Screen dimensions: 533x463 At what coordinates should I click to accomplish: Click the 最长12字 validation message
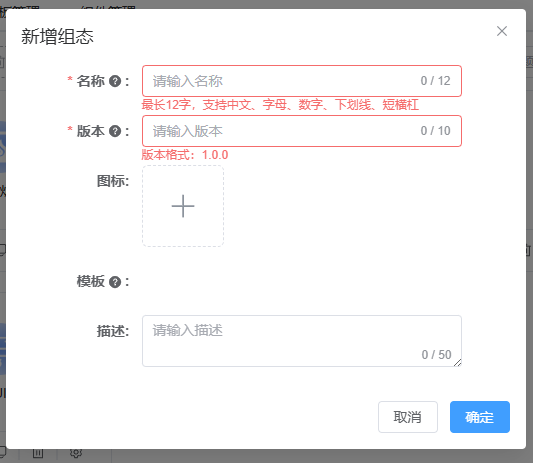pyautogui.click(x=280, y=105)
